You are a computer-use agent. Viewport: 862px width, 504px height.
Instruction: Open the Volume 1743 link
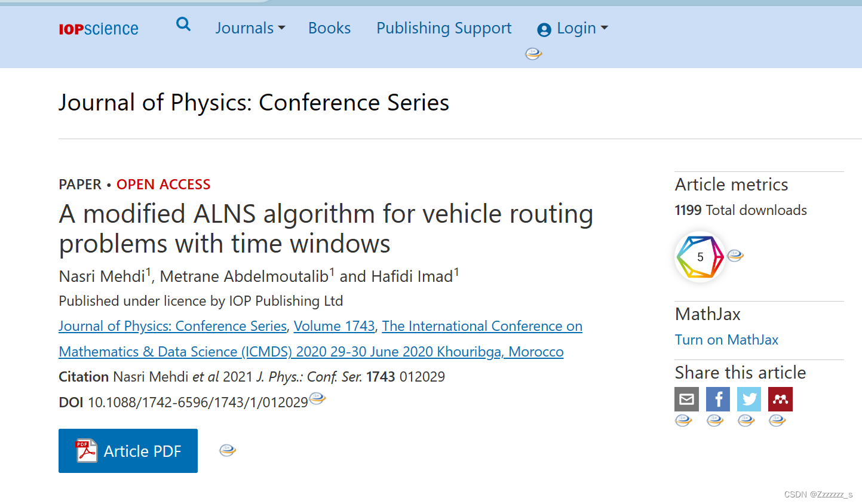333,326
